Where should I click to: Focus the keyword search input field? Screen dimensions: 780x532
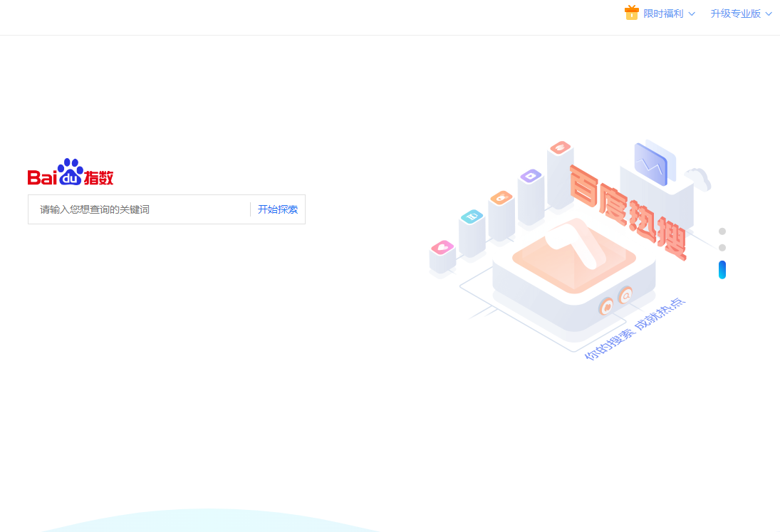tap(139, 209)
